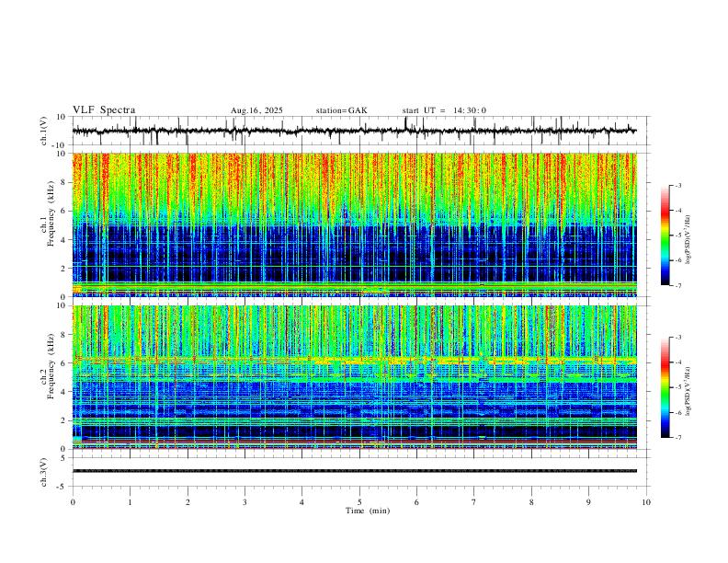The image size is (728, 563).
Task: Click the '5' tick on time axis
Action: coord(359,502)
